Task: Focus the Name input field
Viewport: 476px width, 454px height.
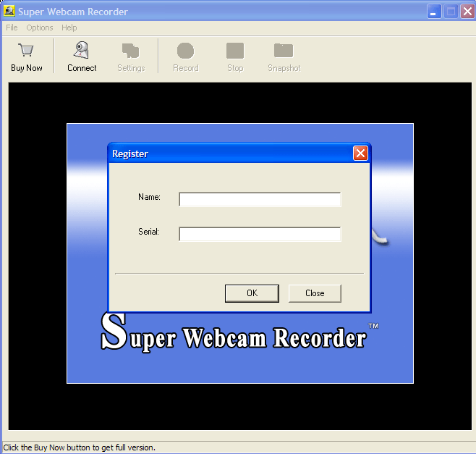Action: (x=260, y=199)
